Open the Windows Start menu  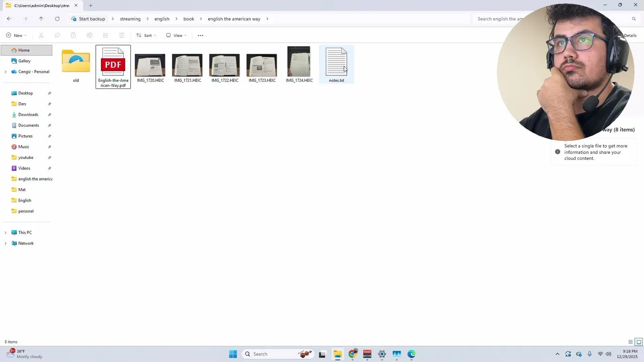click(x=233, y=354)
